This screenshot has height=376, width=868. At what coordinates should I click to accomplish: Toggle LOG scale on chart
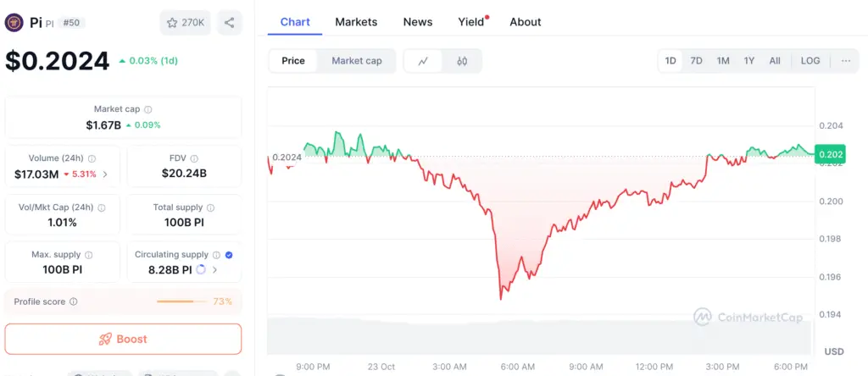(x=810, y=61)
